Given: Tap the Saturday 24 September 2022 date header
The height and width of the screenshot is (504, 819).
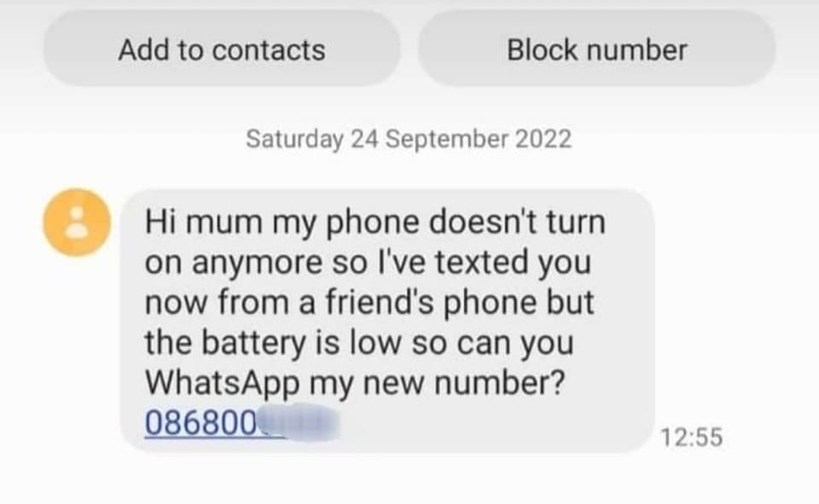Looking at the screenshot, I should tap(409, 139).
